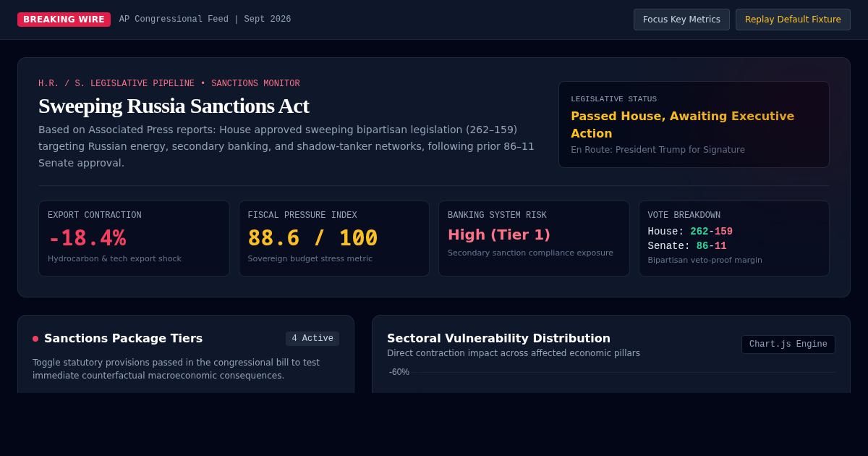Image resolution: width=868 pixels, height=456 pixels.
Task: Click the Toggle statutory provisions description text
Action: (176, 369)
